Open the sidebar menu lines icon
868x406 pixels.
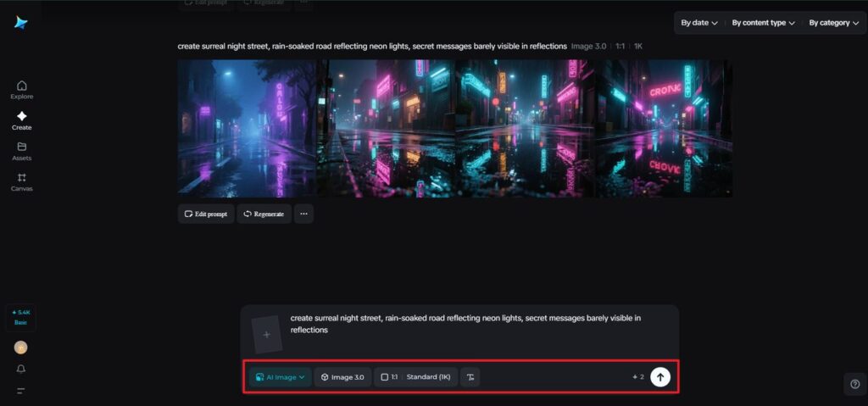(x=21, y=391)
